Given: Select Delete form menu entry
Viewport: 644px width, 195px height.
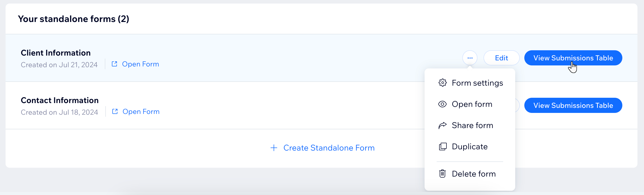Looking at the screenshot, I should pos(474,174).
